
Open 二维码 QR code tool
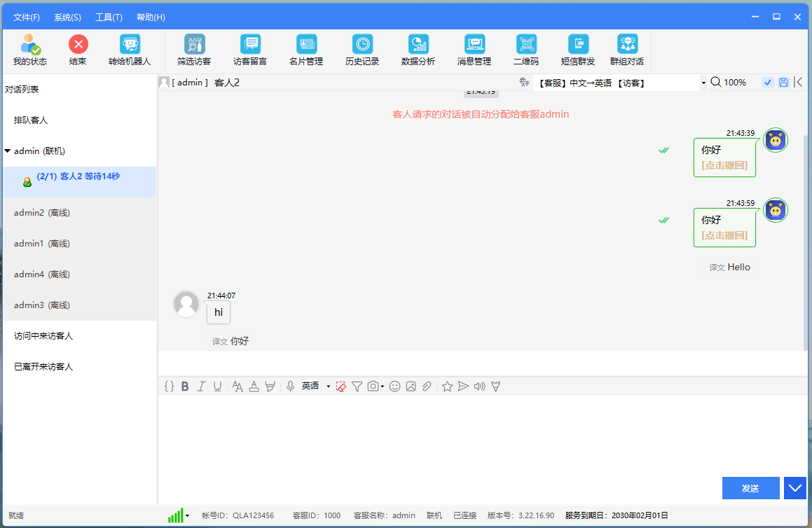526,50
